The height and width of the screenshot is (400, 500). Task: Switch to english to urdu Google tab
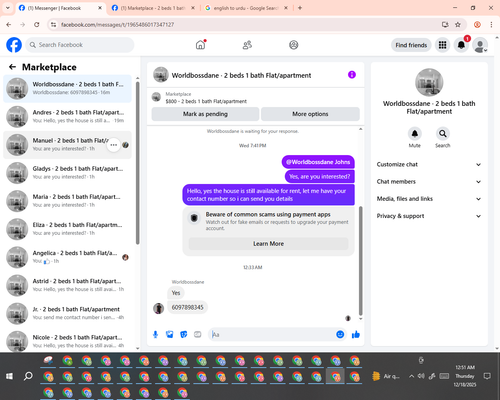246,8
